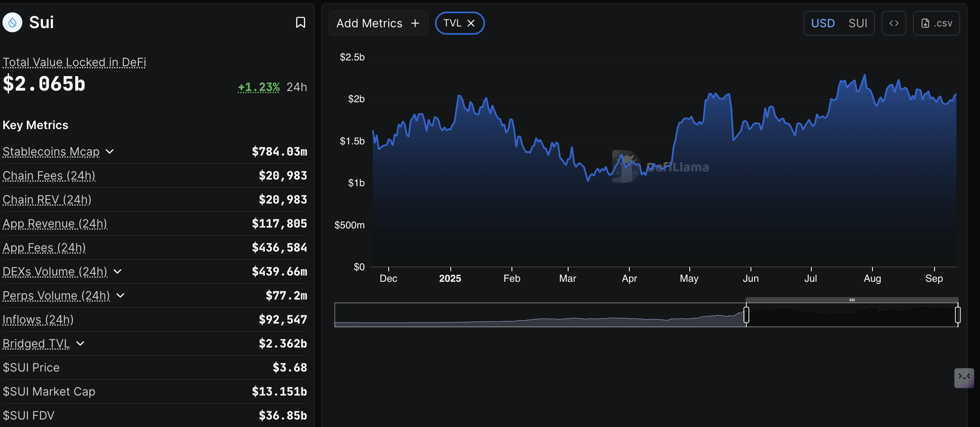This screenshot has width=980, height=427.
Task: Click the Sui logo icon
Action: 12,22
